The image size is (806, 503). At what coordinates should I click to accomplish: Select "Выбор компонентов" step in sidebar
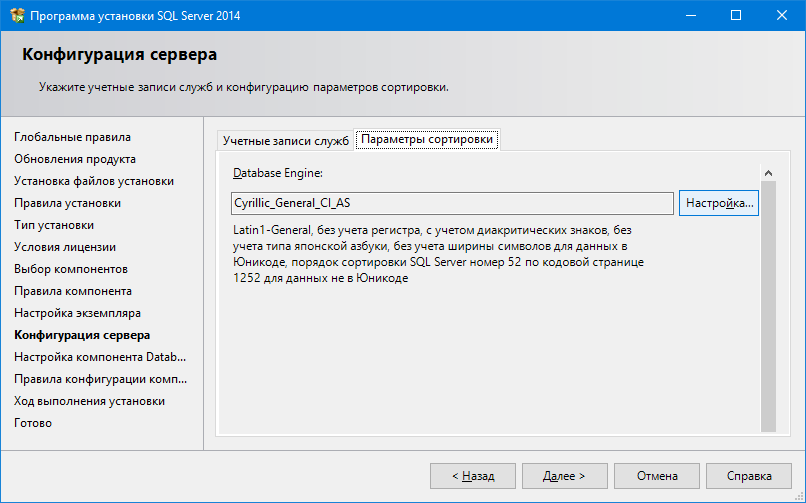(x=71, y=269)
